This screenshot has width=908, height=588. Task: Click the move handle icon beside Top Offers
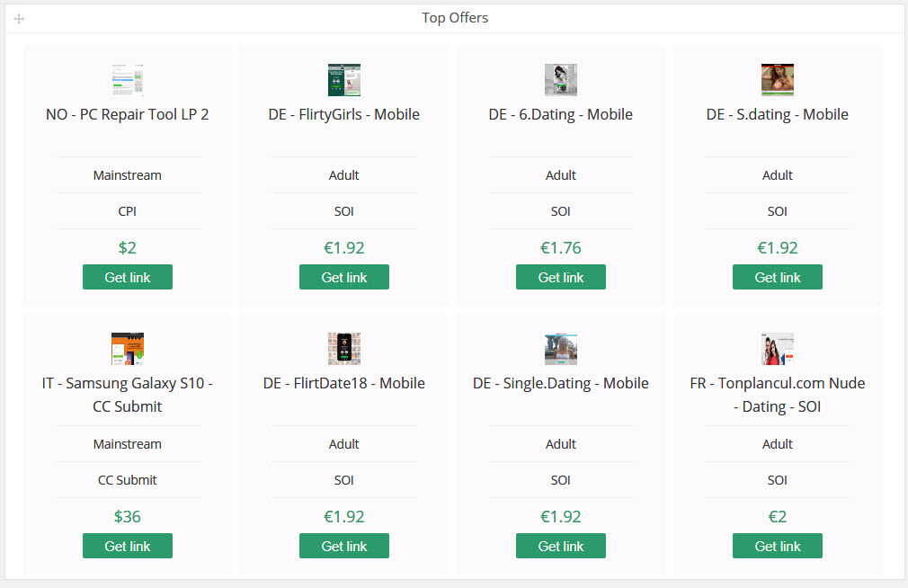(19, 19)
